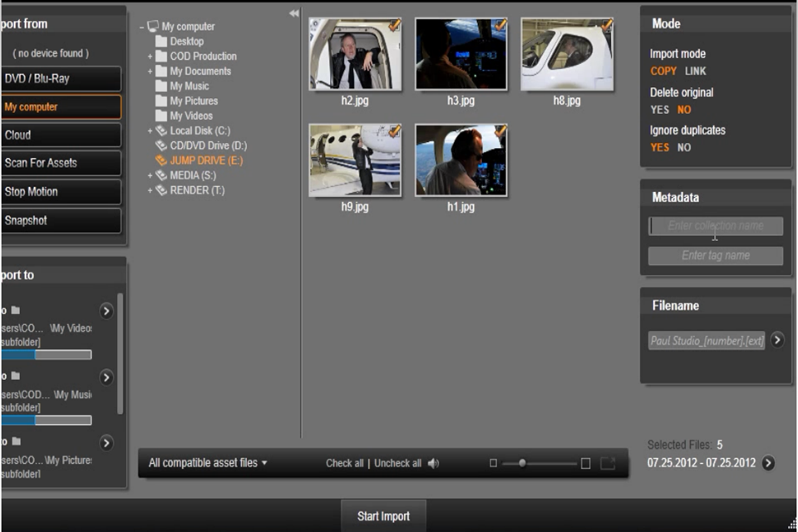The height and width of the screenshot is (532, 798).
Task: Click the h3.jpg file name label
Action: (461, 101)
